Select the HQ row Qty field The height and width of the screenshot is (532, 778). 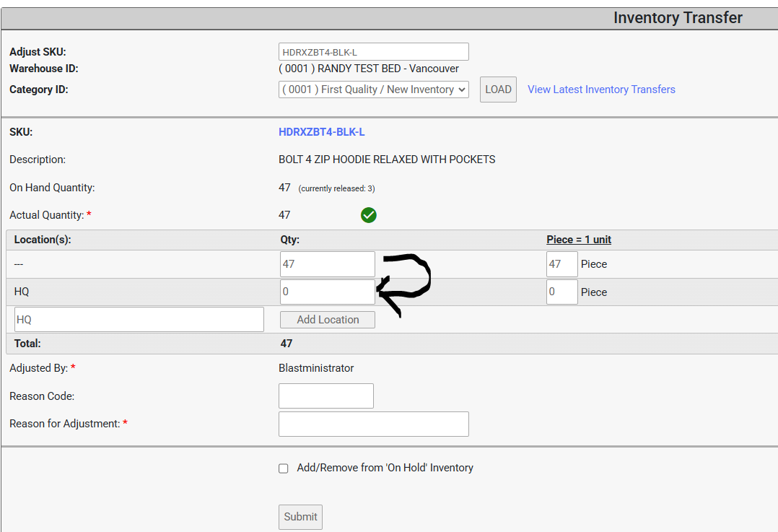click(x=327, y=292)
